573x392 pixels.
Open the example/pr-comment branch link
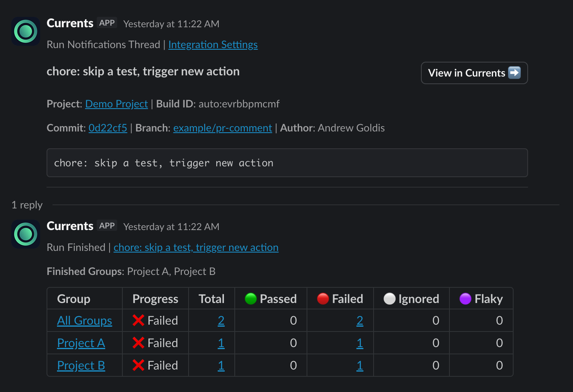pos(222,128)
